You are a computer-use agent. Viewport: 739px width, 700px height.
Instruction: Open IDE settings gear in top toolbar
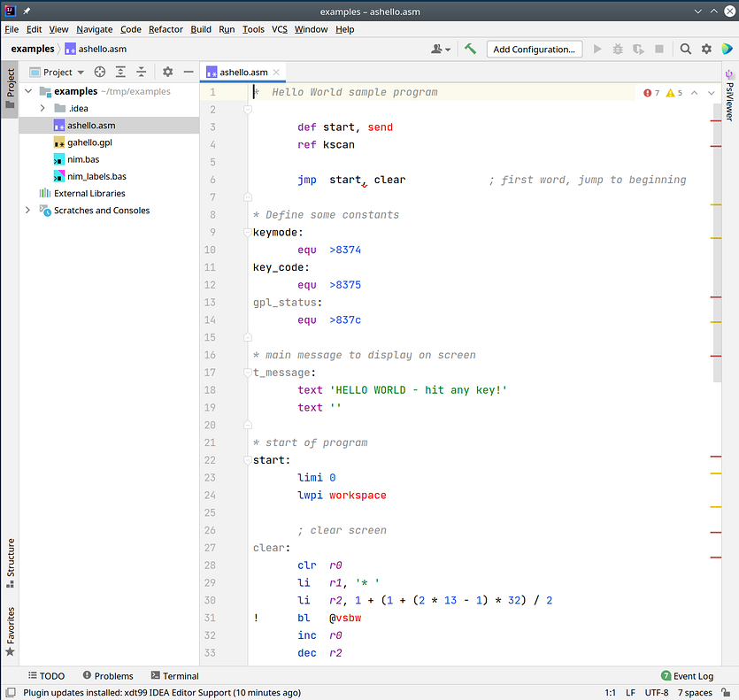point(706,50)
